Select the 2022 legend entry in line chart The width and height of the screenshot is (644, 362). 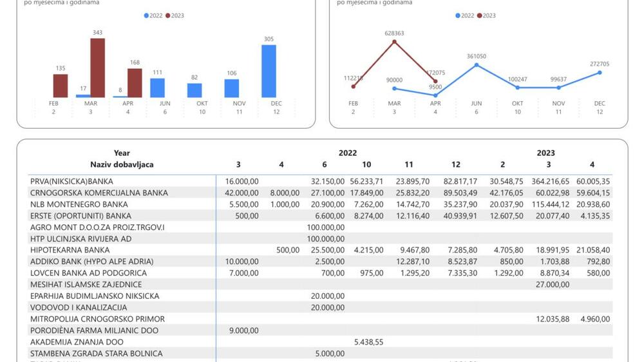tap(464, 15)
